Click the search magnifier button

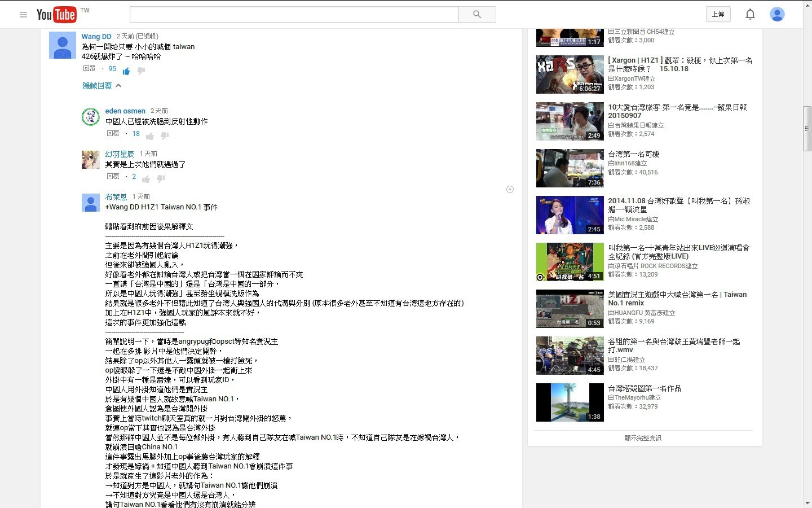click(477, 14)
